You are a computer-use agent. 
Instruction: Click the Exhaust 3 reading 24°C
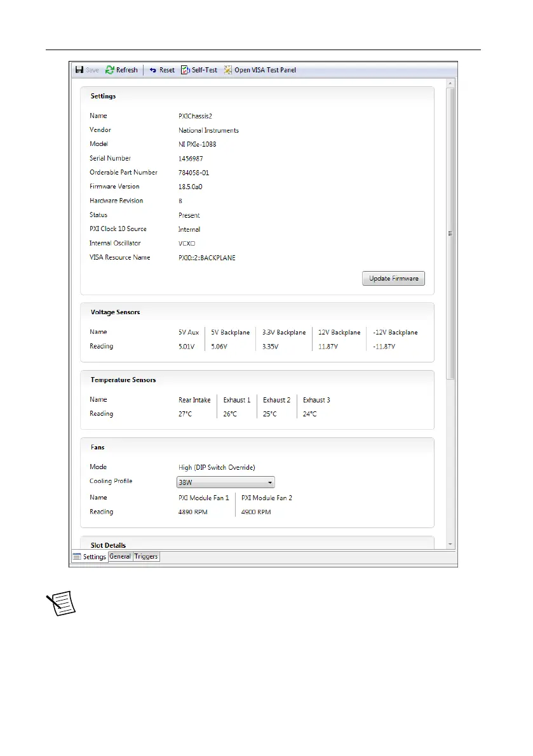[x=309, y=414]
